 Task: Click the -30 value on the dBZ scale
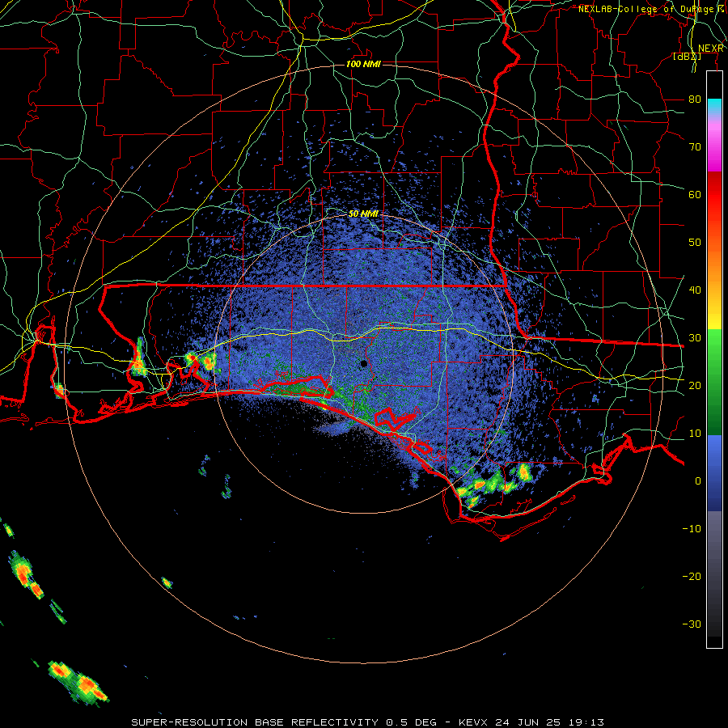[x=692, y=624]
